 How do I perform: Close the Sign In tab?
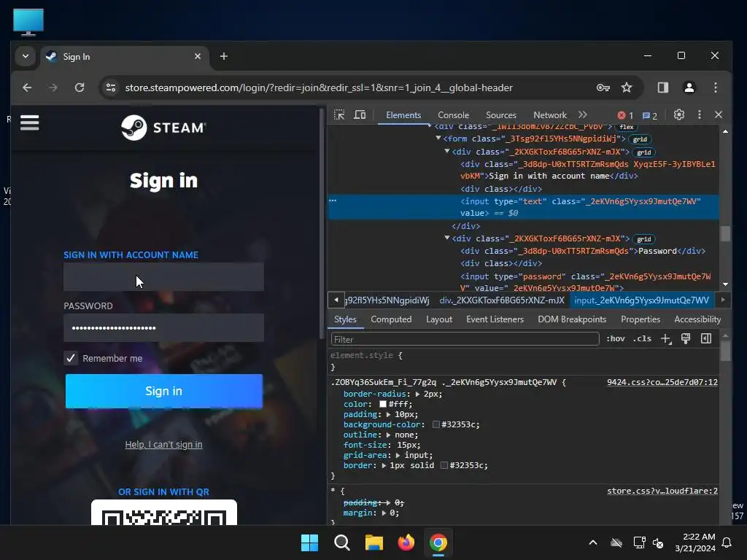click(198, 56)
